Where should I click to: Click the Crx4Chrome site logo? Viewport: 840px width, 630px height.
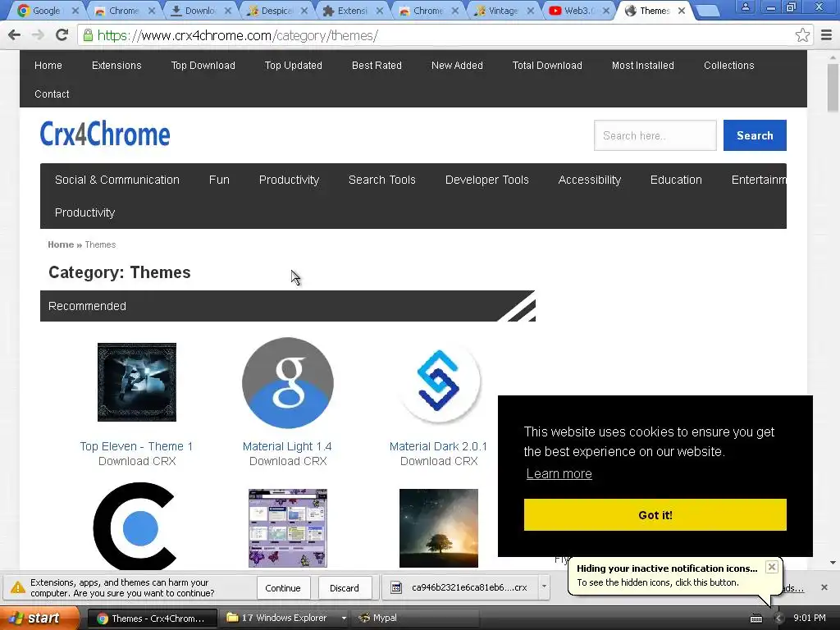point(105,134)
